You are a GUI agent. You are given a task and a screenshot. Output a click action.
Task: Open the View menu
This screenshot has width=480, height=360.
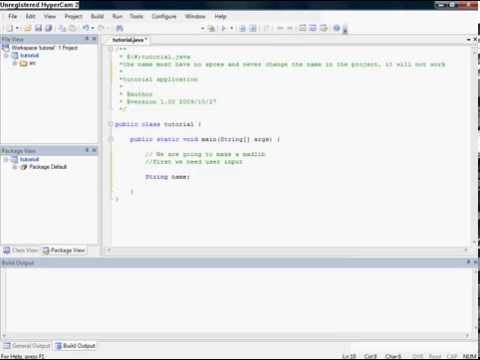point(50,16)
